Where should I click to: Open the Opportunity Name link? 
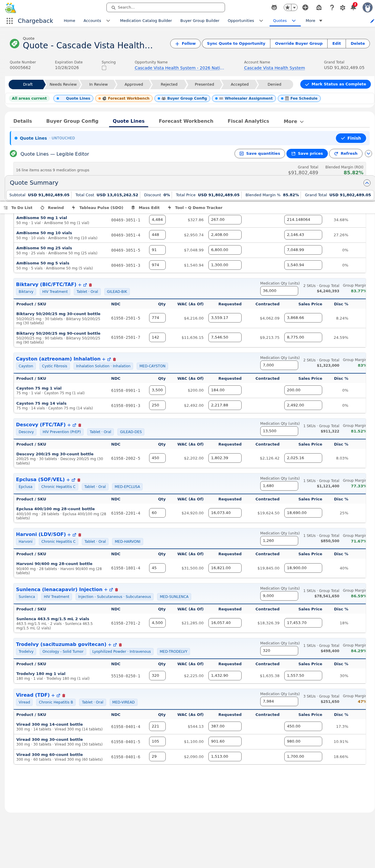[x=179, y=68]
